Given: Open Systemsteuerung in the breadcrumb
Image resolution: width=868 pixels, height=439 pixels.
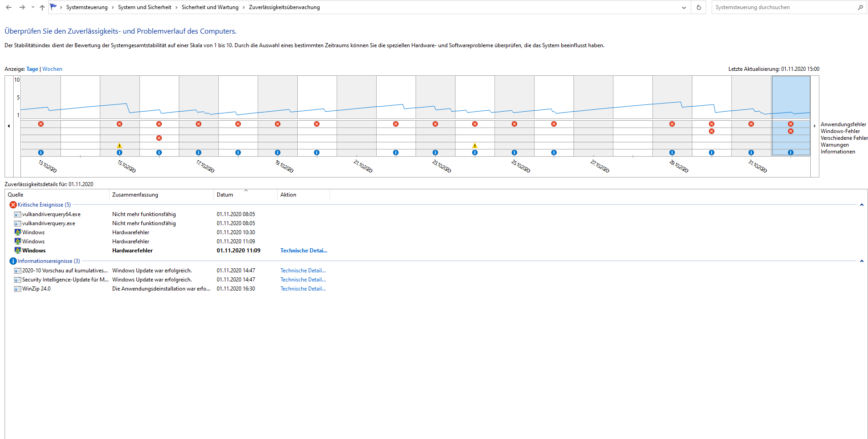Looking at the screenshot, I should (x=87, y=7).
